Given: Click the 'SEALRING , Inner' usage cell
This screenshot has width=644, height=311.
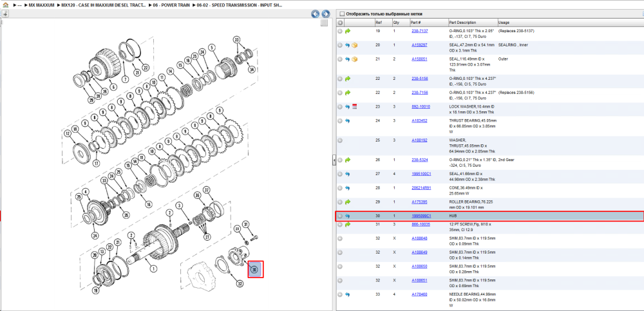Looking at the screenshot, I should [x=513, y=45].
